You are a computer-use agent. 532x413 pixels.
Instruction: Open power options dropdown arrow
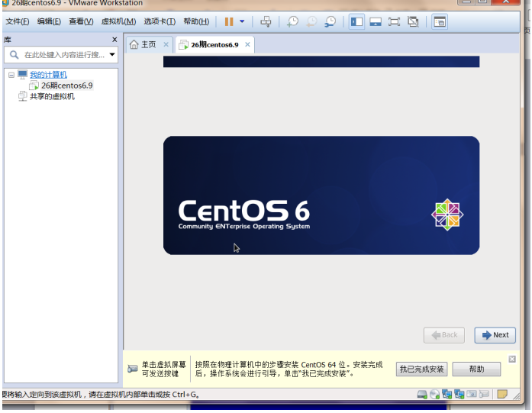(242, 21)
